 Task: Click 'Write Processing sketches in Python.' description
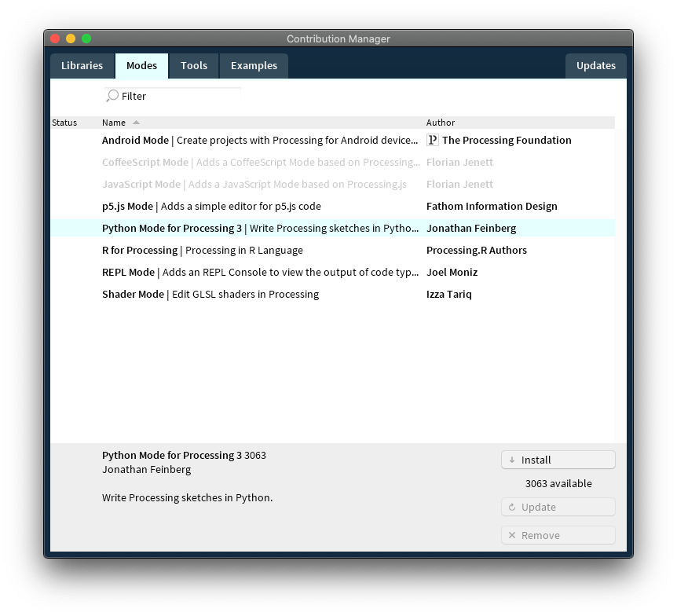click(188, 497)
